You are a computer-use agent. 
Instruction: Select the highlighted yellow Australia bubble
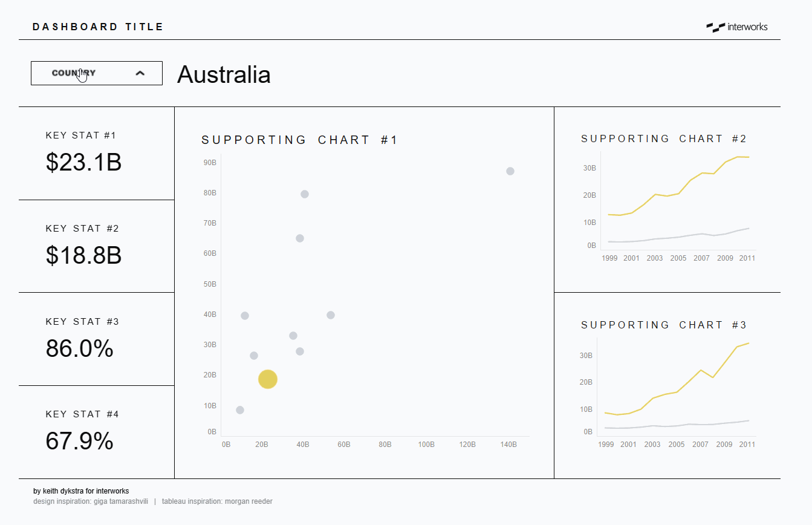(268, 379)
